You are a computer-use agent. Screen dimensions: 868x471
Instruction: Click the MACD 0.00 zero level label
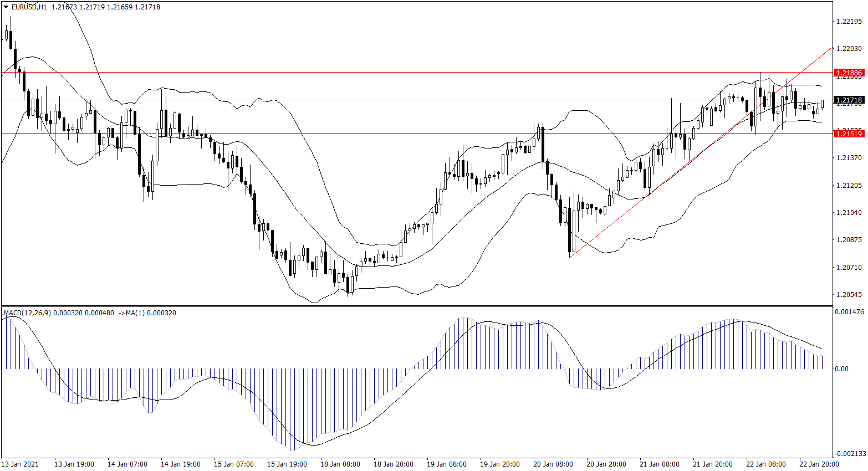point(841,369)
